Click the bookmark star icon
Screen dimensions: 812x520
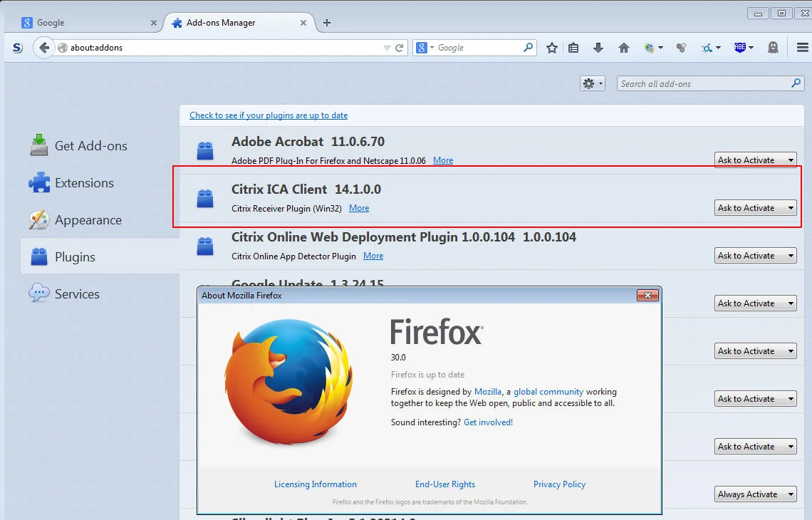click(552, 48)
